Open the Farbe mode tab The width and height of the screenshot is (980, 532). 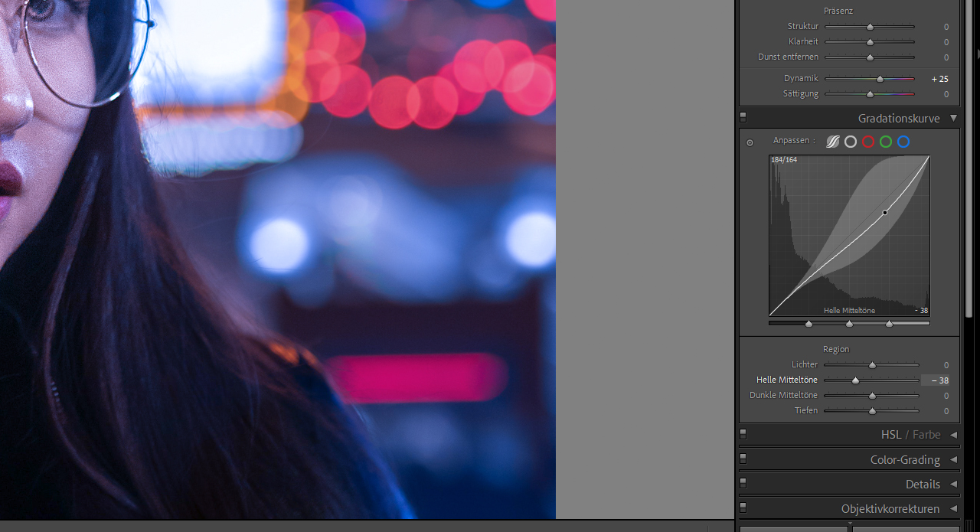click(926, 435)
